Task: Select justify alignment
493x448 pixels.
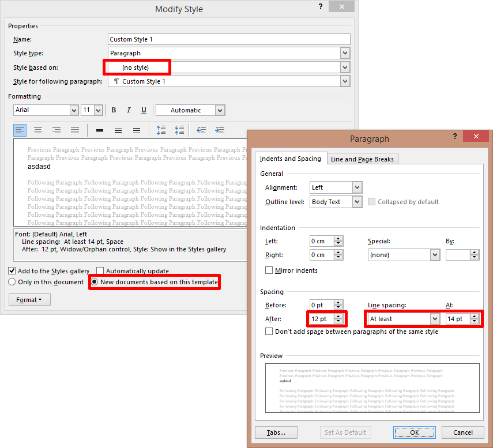Action: click(74, 130)
